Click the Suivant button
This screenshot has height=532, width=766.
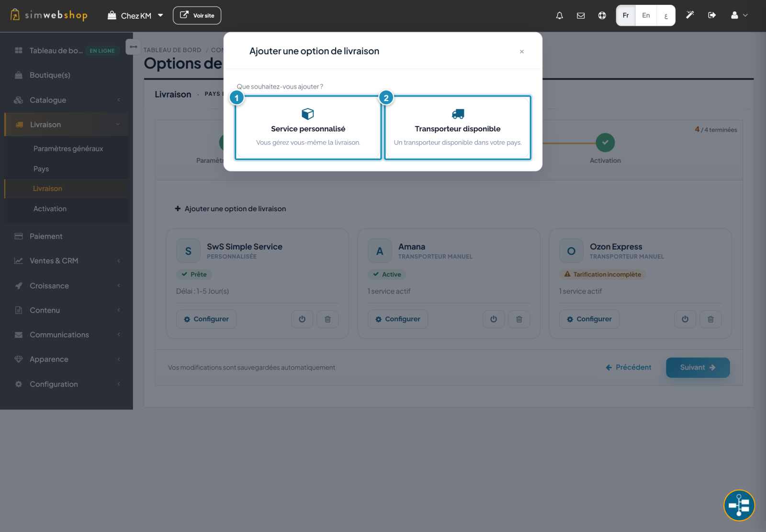click(698, 367)
